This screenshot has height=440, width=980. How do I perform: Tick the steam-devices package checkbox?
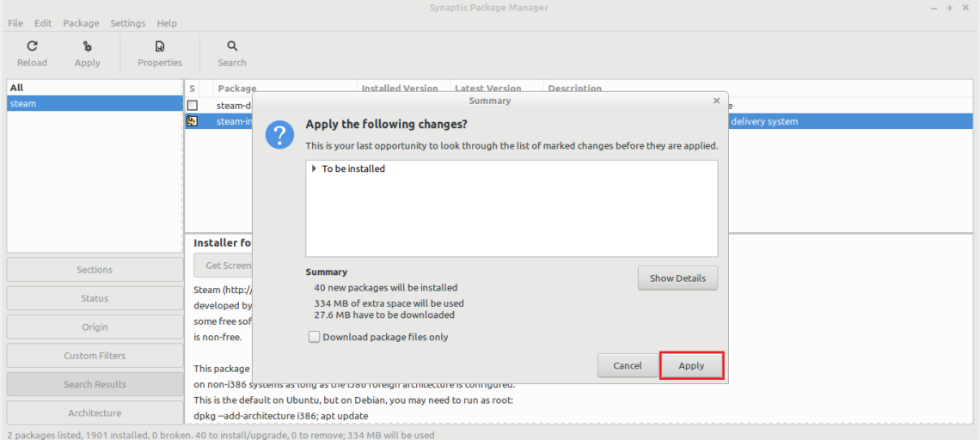coord(193,106)
